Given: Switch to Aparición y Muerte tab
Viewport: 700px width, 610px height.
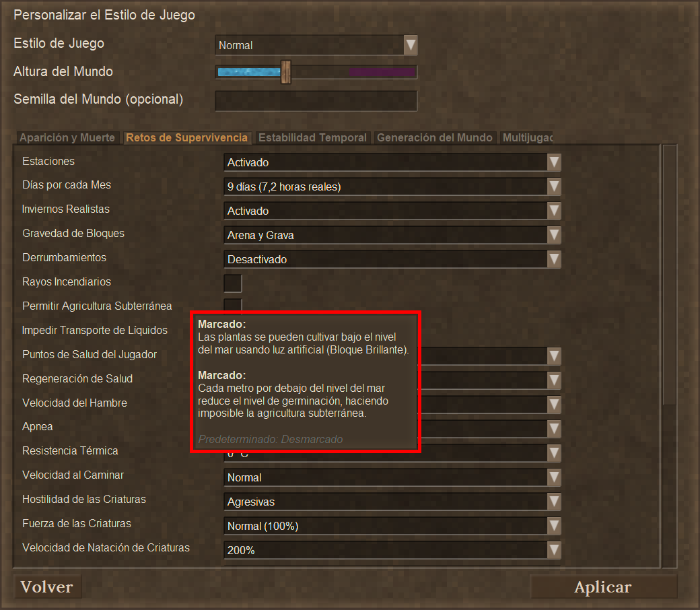Looking at the screenshot, I should 67,137.
